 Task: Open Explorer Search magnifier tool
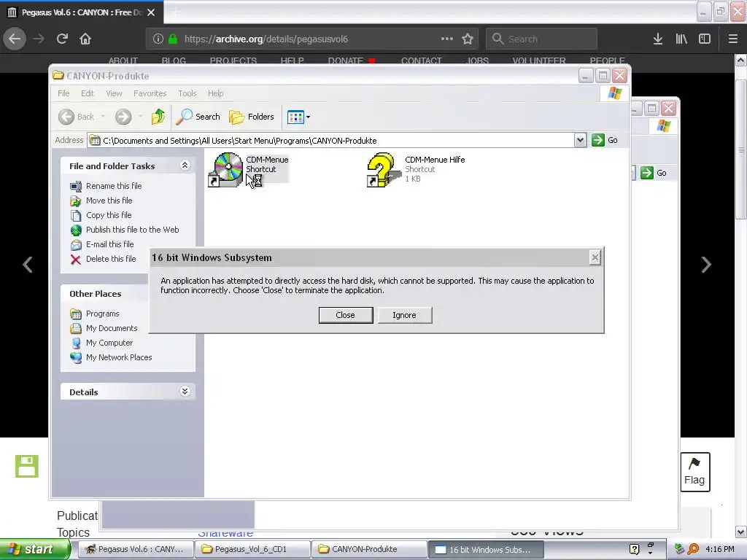pos(198,117)
